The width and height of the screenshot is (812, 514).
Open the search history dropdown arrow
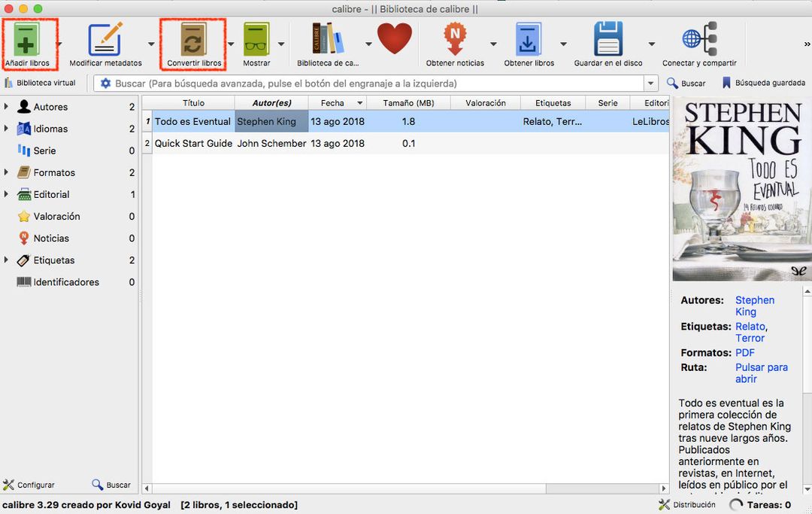[650, 84]
